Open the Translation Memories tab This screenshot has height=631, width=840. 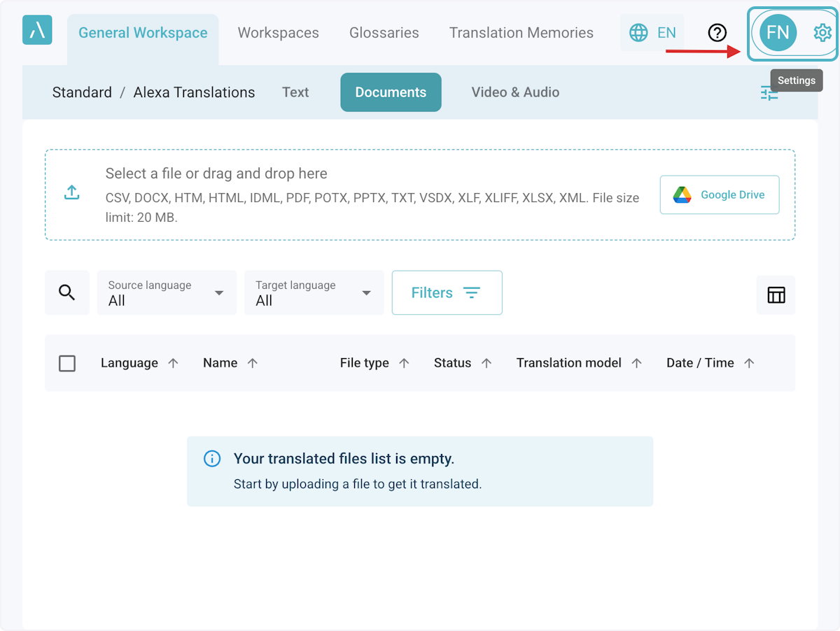point(521,33)
